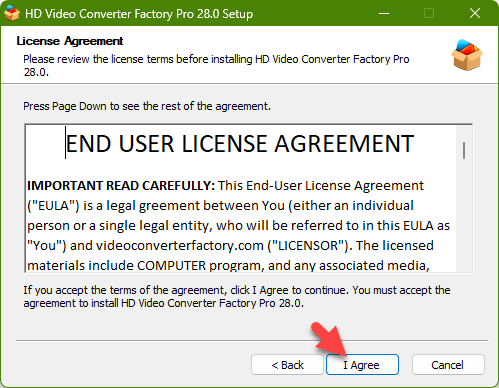The width and height of the screenshot is (499, 388).
Task: Go back with the < Back button
Action: pyautogui.click(x=287, y=365)
